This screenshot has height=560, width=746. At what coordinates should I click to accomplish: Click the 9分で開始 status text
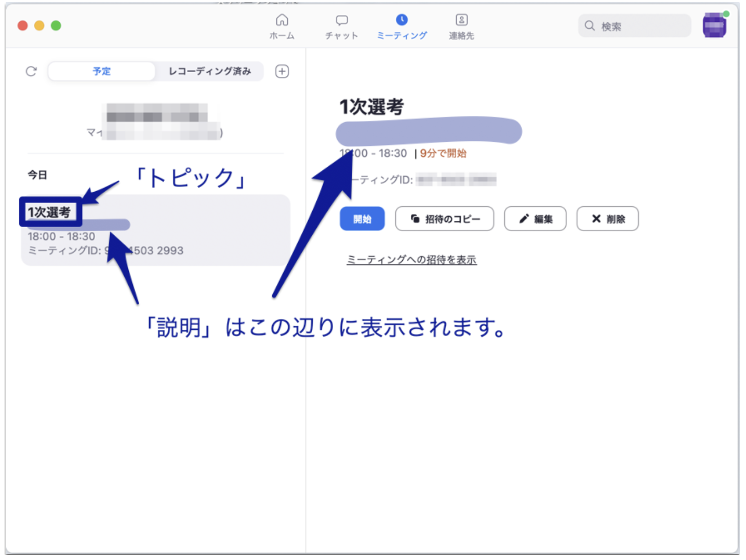tap(443, 153)
